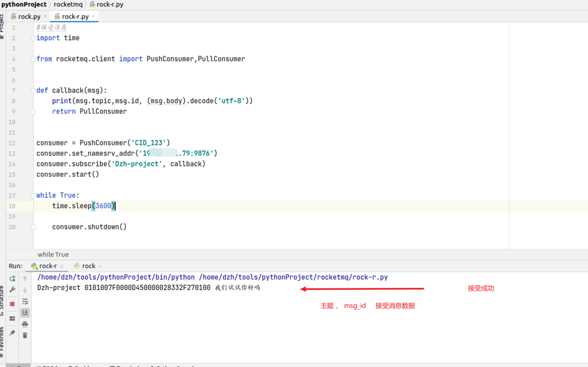588x367 pixels.
Task: Set a breakpoint at line 12
Action: click(25, 143)
